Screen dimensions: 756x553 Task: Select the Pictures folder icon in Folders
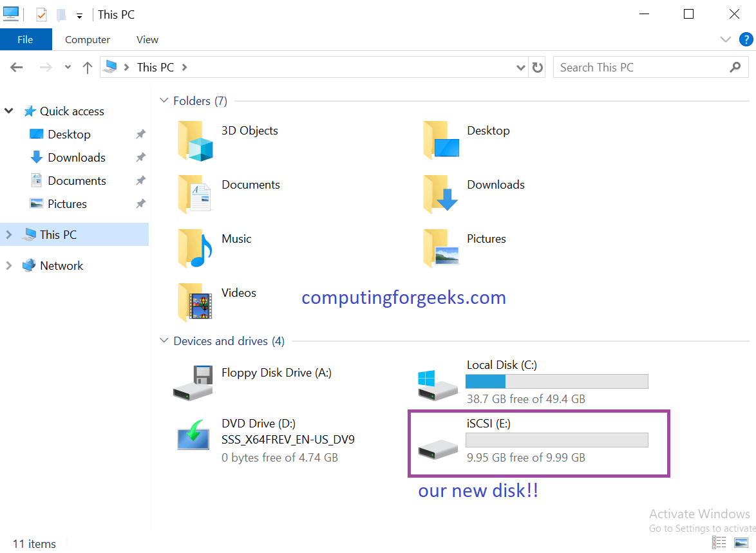[x=441, y=248]
